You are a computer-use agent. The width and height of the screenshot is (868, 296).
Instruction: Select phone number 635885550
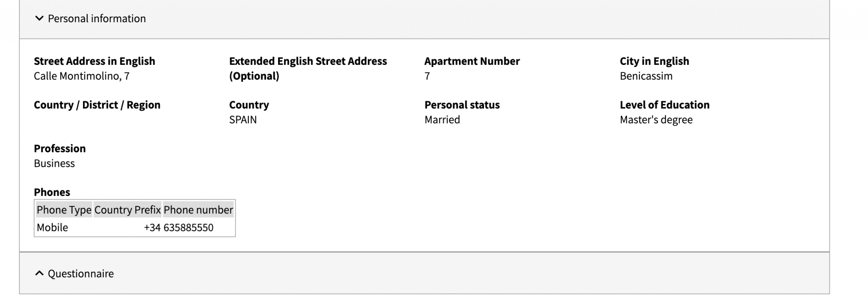pos(189,228)
